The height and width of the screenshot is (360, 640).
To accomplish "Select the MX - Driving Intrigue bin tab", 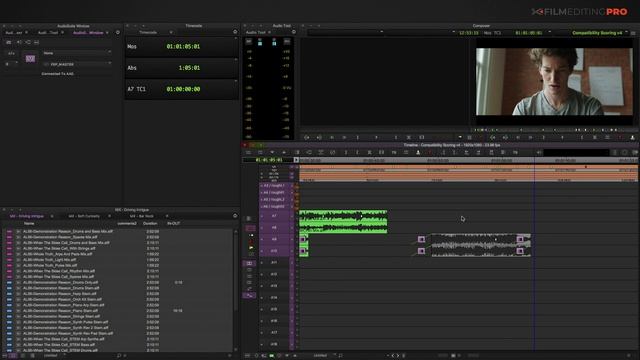I will [x=27, y=216].
